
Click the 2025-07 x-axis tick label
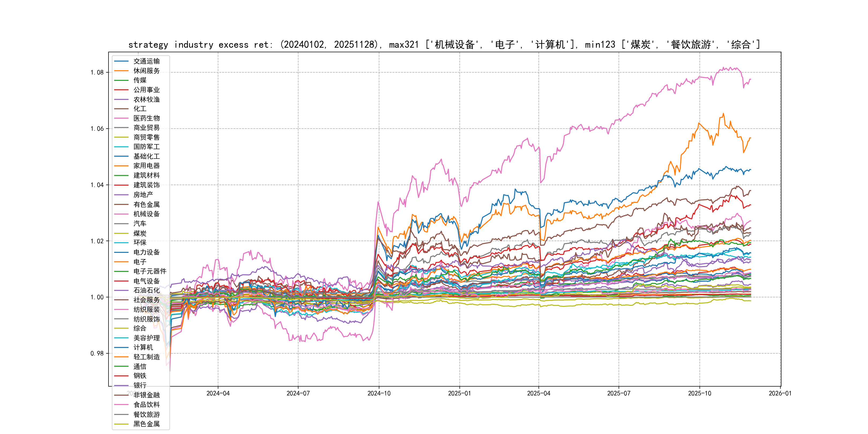[619, 394]
